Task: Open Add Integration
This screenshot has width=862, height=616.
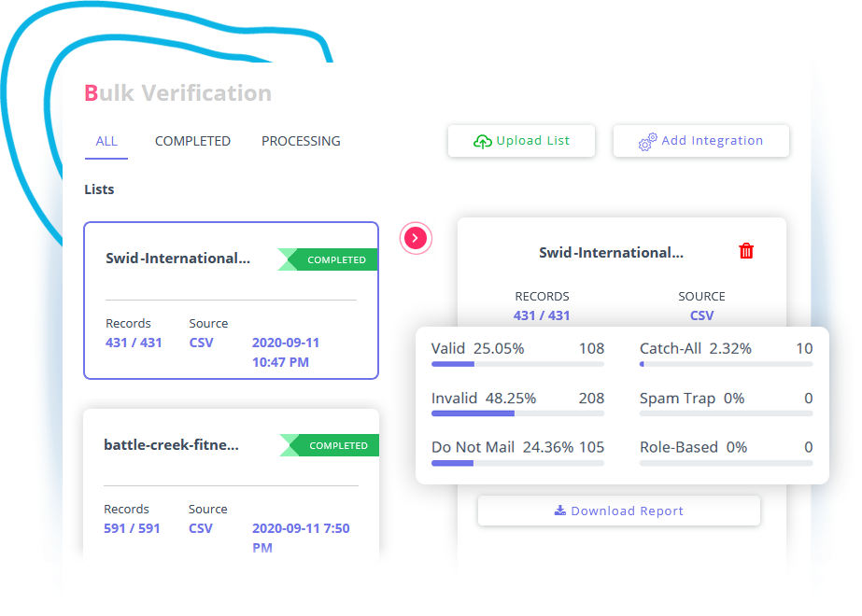Action: point(700,140)
